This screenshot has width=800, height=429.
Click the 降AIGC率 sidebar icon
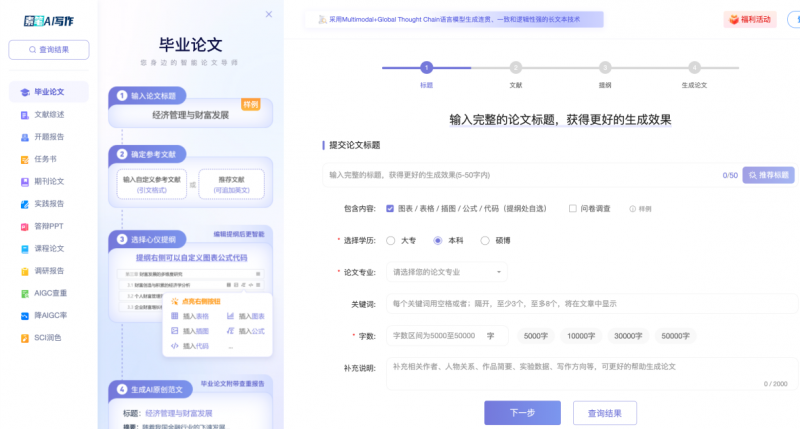24,316
